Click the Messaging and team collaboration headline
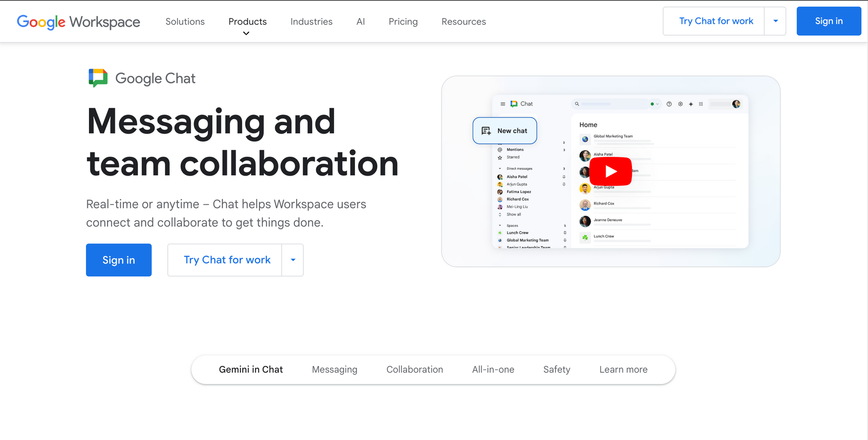Image resolution: width=868 pixels, height=440 pixels. 242,142
